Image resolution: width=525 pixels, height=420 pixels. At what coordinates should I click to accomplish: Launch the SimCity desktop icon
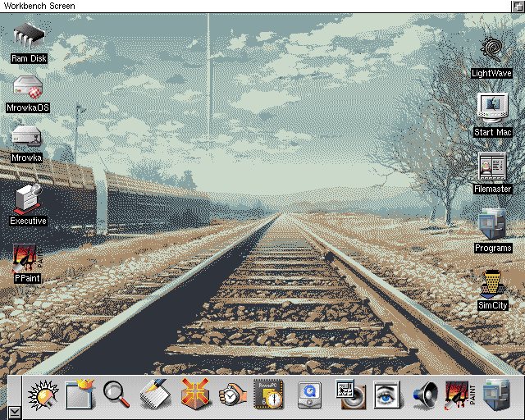pyautogui.click(x=491, y=285)
